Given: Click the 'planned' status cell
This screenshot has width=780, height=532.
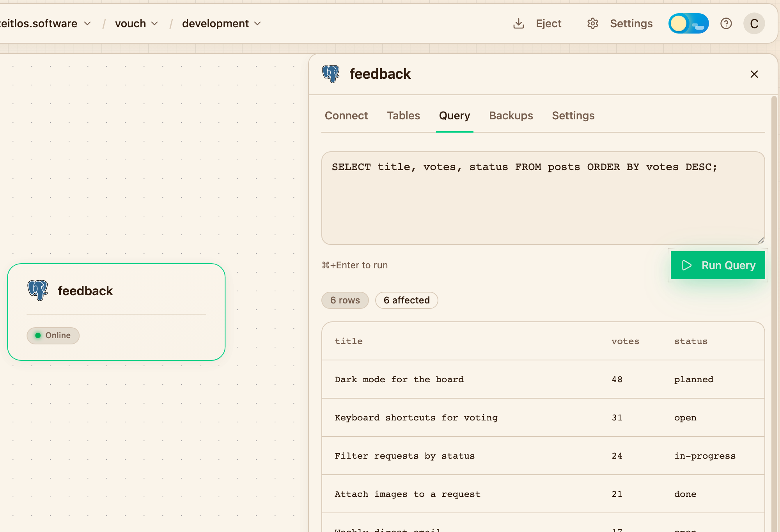Looking at the screenshot, I should 694,379.
